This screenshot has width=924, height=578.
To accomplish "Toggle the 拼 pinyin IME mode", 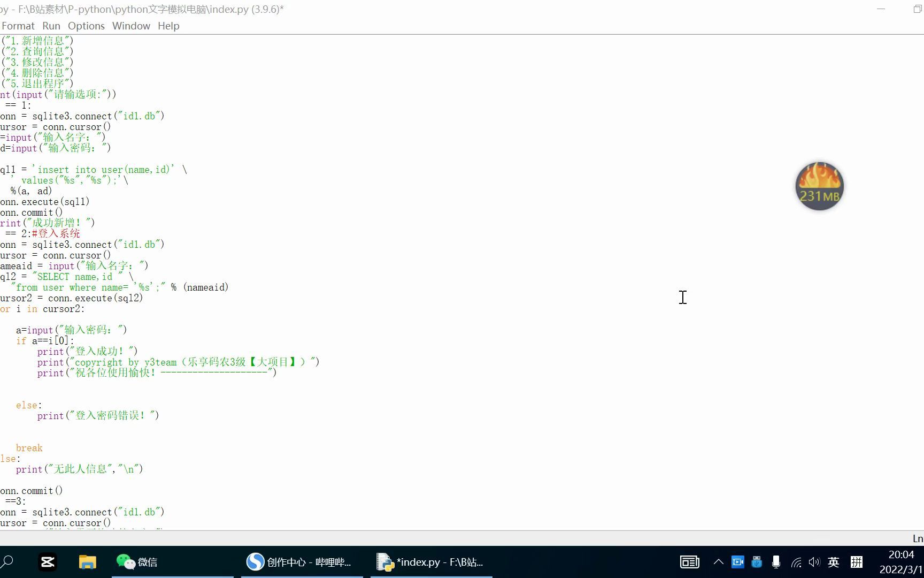I will click(x=856, y=562).
